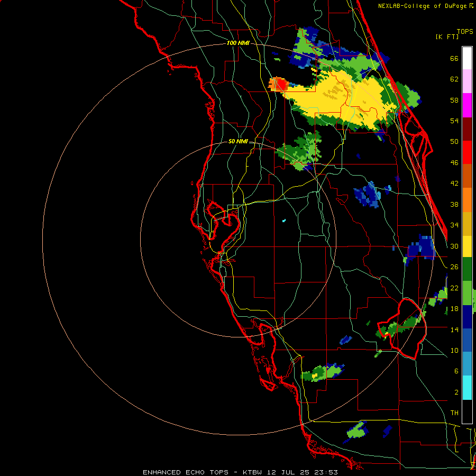Click the legend value 26
The image size is (476, 476).
[454, 267]
